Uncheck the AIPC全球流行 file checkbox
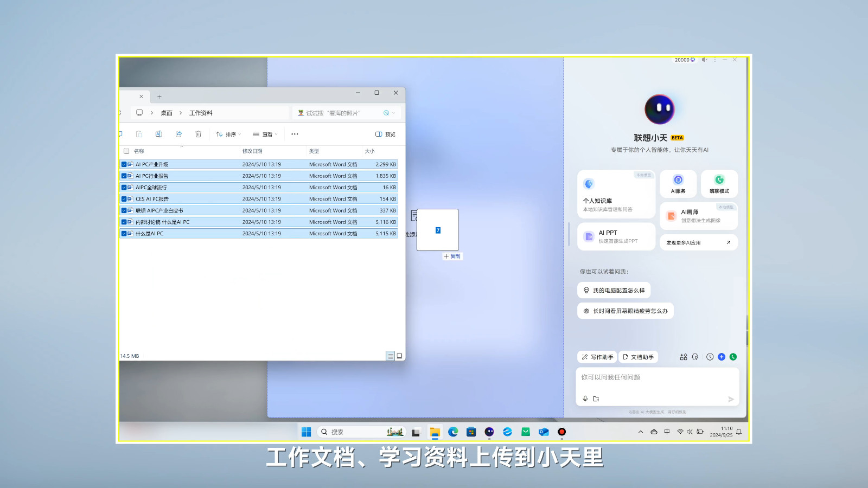The height and width of the screenshot is (488, 868). point(124,187)
